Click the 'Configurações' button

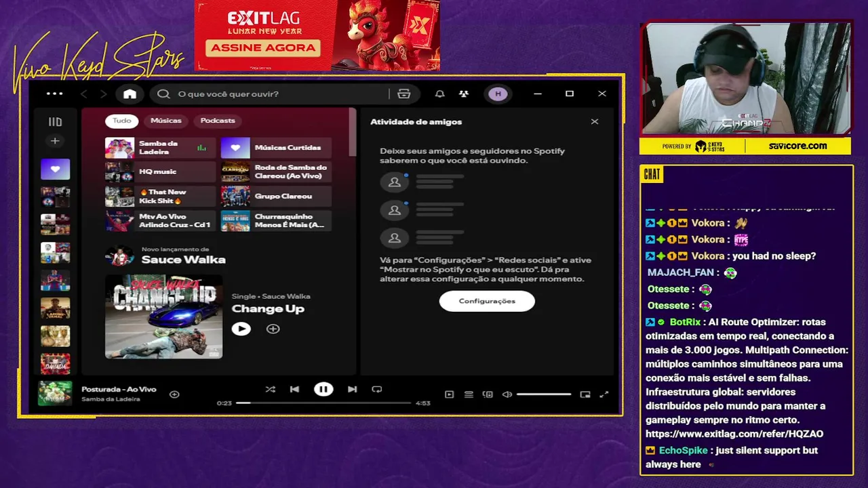click(487, 301)
